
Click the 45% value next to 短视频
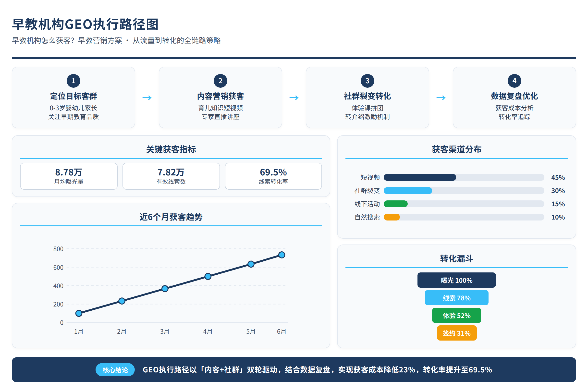558,177
